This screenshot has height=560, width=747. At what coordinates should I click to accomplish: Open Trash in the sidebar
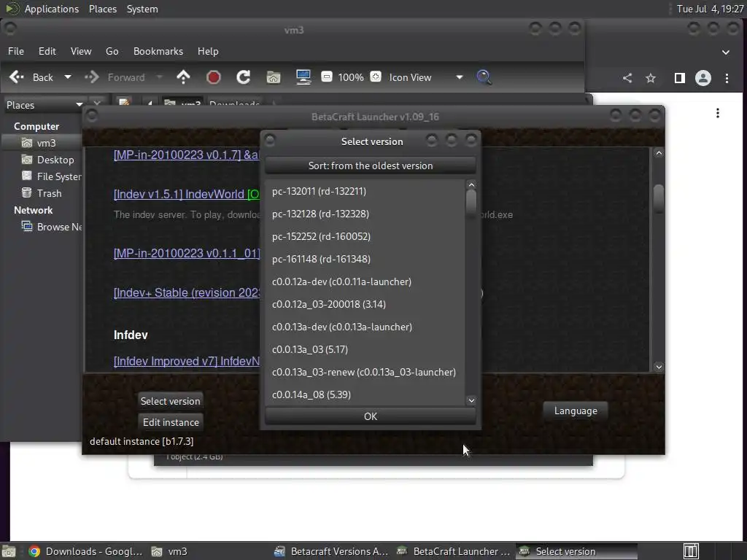click(43, 192)
